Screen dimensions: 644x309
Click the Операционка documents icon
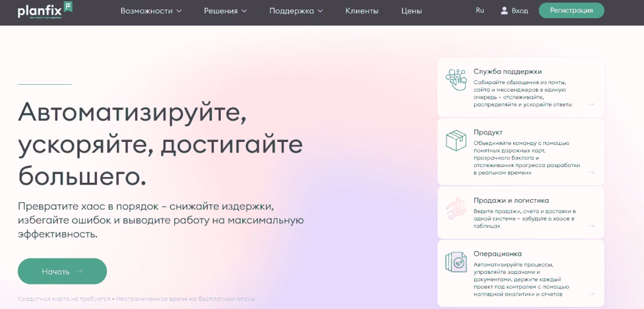click(x=456, y=262)
